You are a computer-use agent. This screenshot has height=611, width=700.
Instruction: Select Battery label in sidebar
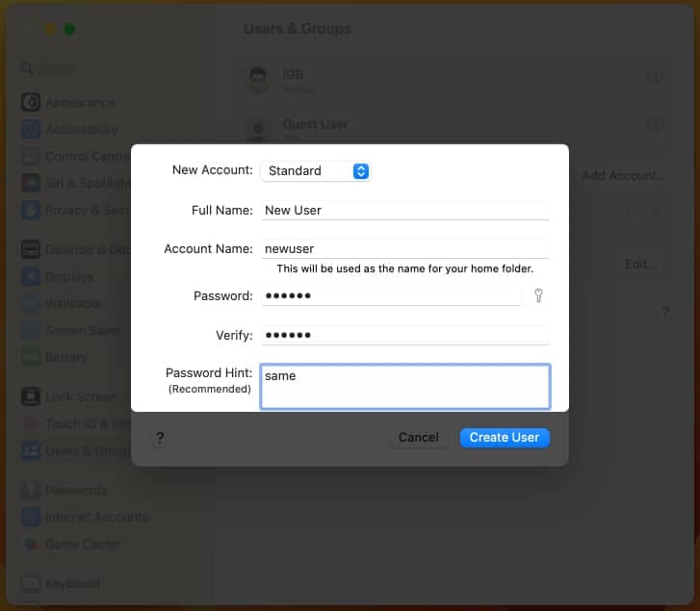pos(66,357)
